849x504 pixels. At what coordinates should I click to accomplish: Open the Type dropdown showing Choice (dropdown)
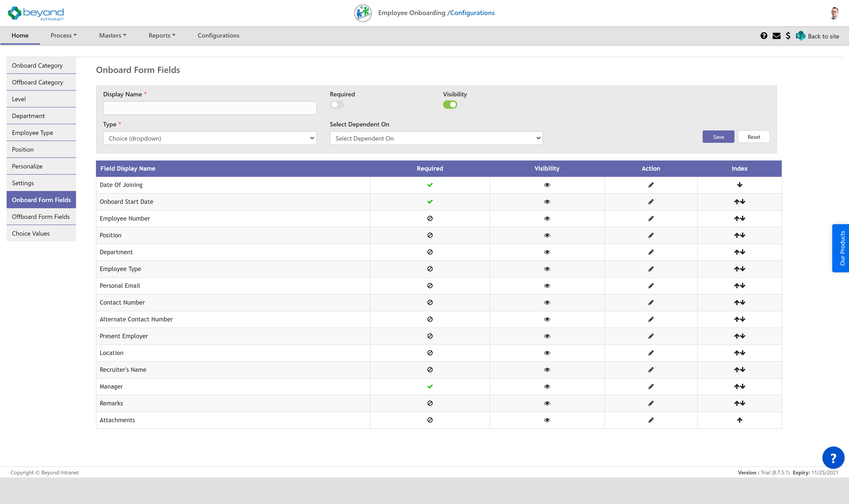point(210,138)
